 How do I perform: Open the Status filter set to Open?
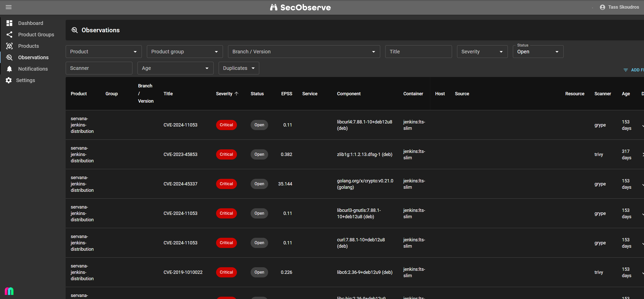(538, 52)
